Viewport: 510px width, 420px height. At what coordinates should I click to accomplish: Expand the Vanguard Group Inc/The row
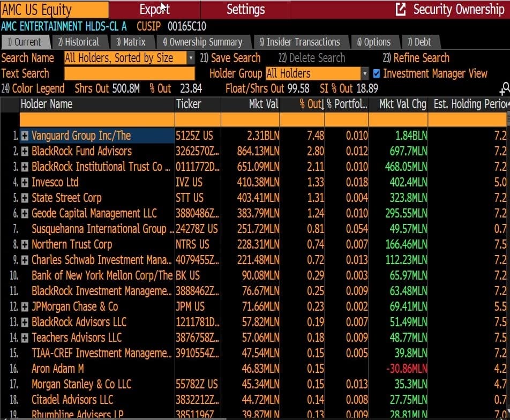pos(25,136)
